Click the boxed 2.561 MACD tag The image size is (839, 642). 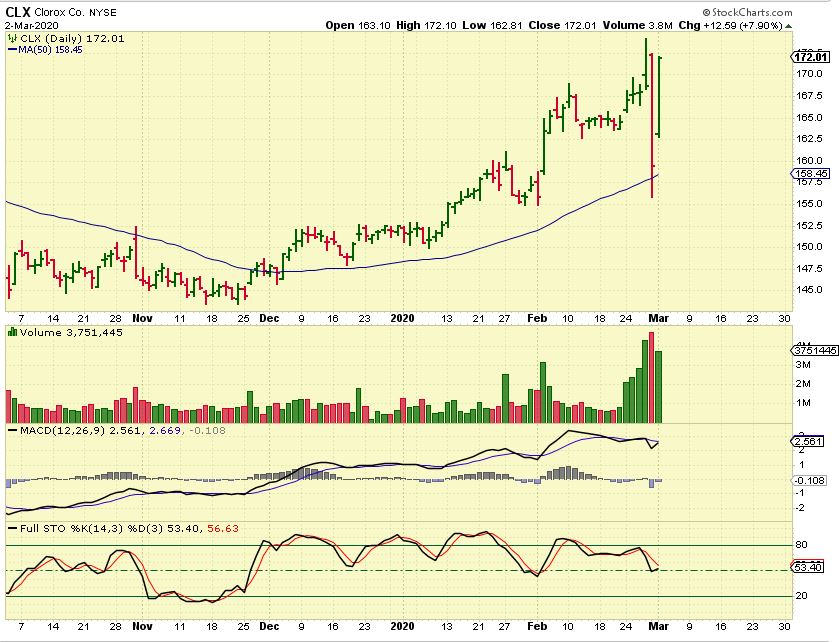pos(807,441)
